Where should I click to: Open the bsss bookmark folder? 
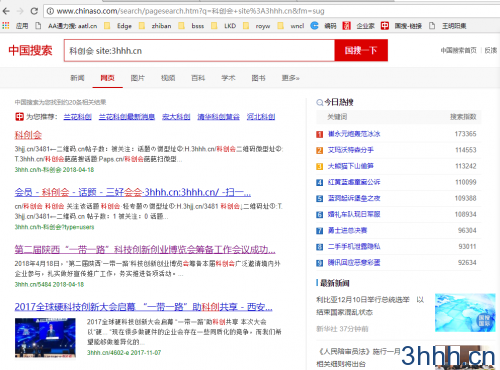(x=191, y=26)
